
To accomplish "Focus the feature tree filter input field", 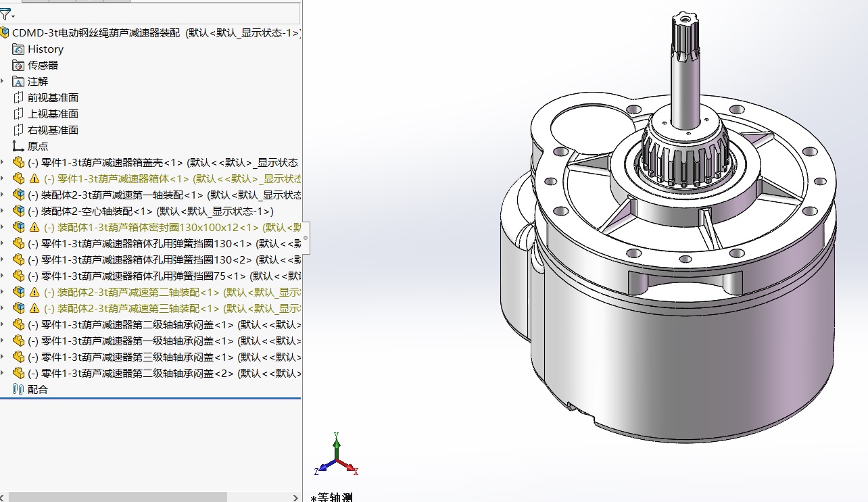I will pos(158,14).
